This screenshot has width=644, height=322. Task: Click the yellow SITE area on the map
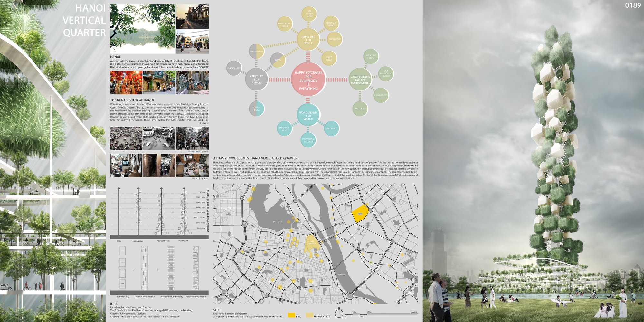click(x=360, y=213)
